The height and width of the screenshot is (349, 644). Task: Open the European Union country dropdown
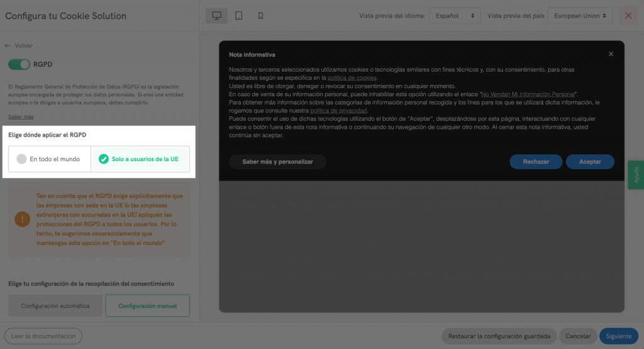[579, 16]
